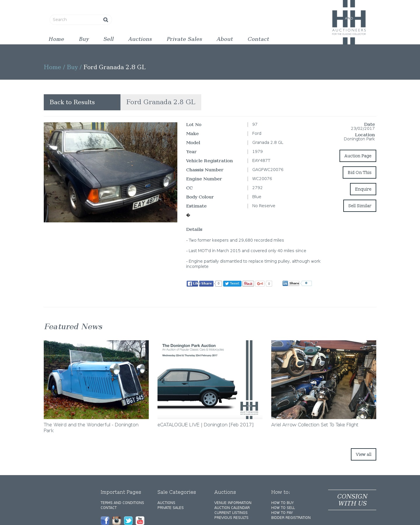Pin this lot with Pinterest button
This screenshot has width=420, height=525.
248,284
